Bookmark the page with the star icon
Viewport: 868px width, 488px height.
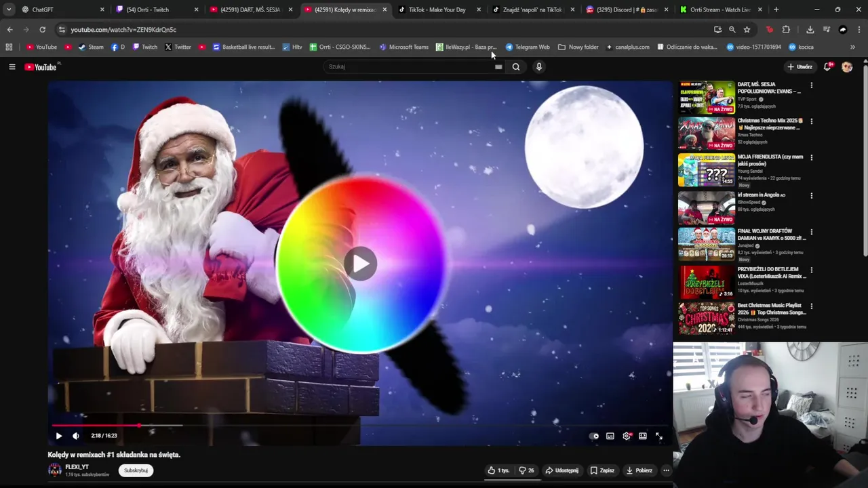pyautogui.click(x=747, y=29)
